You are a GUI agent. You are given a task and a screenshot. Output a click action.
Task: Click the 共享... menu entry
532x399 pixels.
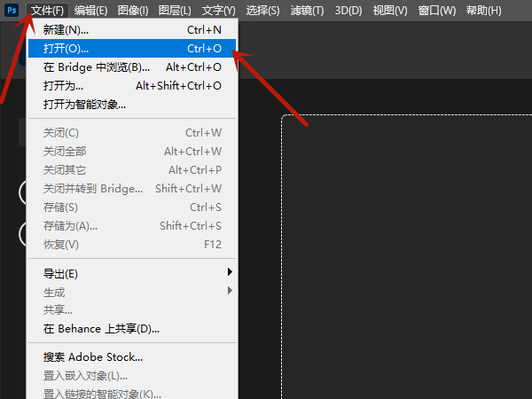[132, 309]
